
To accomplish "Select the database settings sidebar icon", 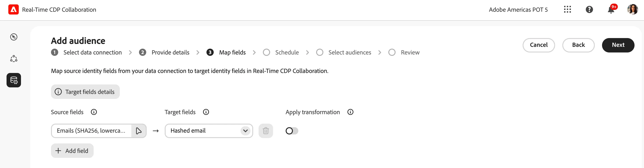I will point(14,80).
